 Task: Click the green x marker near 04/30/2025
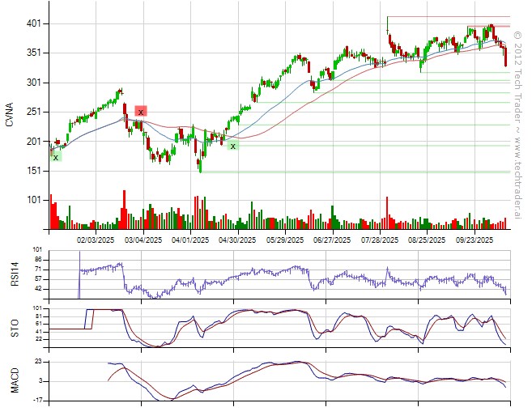[232, 146]
